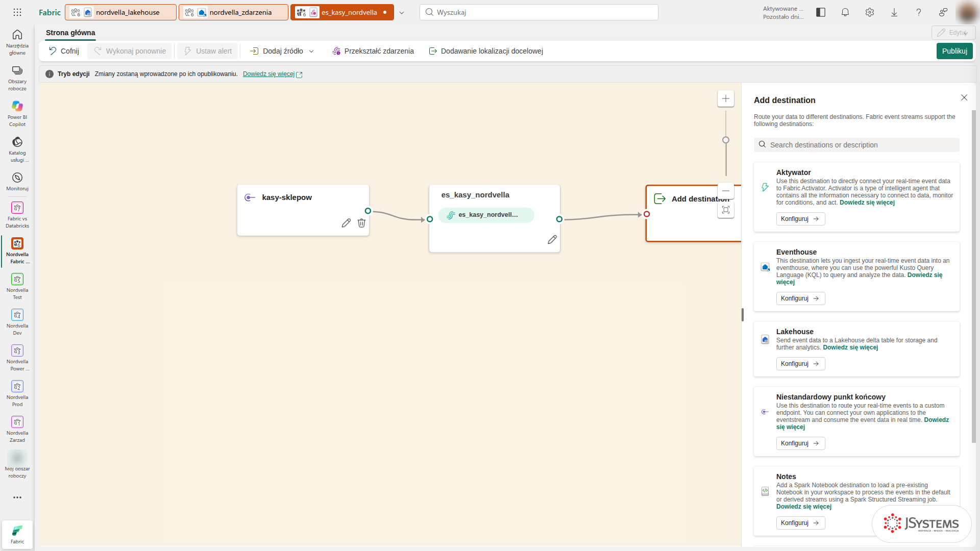The height and width of the screenshot is (551, 980).
Task: Configure the Lakehouse destination
Action: (800, 364)
